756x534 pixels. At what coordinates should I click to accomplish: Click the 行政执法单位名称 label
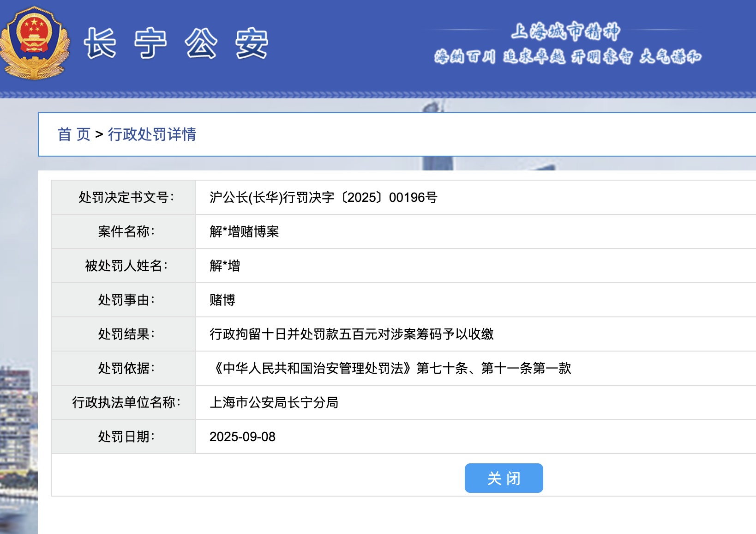126,402
